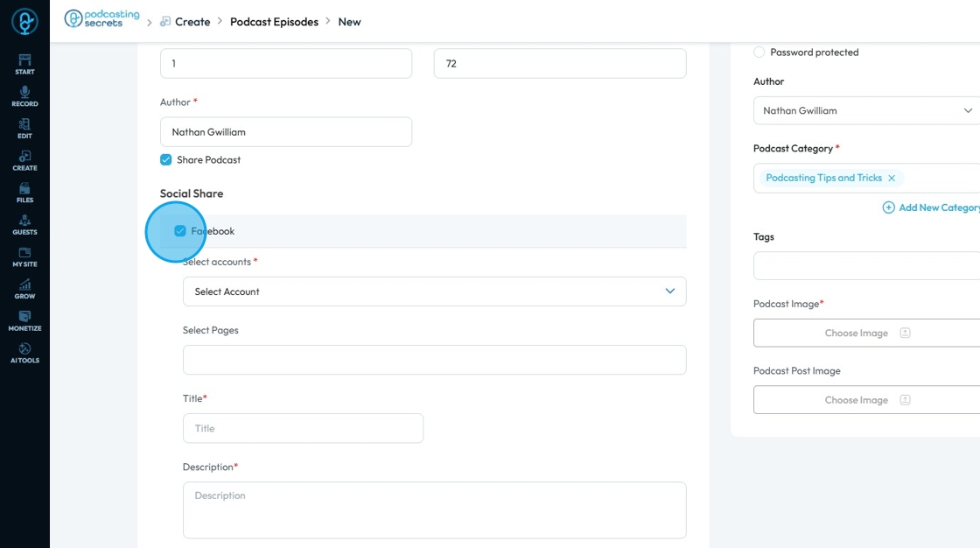The width and height of the screenshot is (980, 548).
Task: Click the Podcast Category selection box
Action: click(x=936, y=178)
